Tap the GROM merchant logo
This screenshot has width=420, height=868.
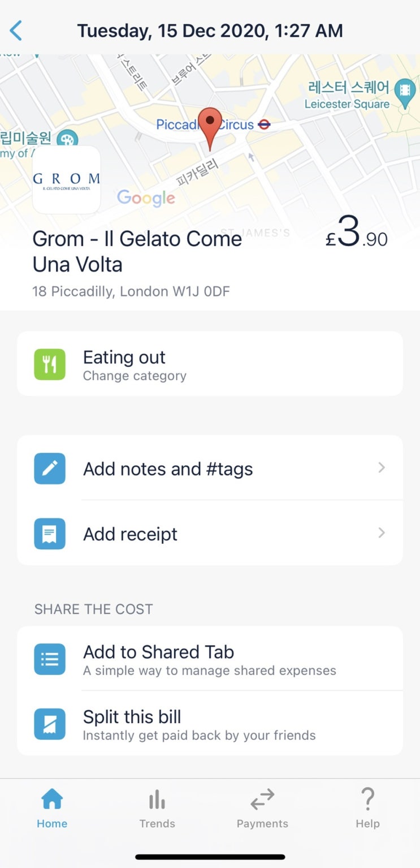pos(67,179)
